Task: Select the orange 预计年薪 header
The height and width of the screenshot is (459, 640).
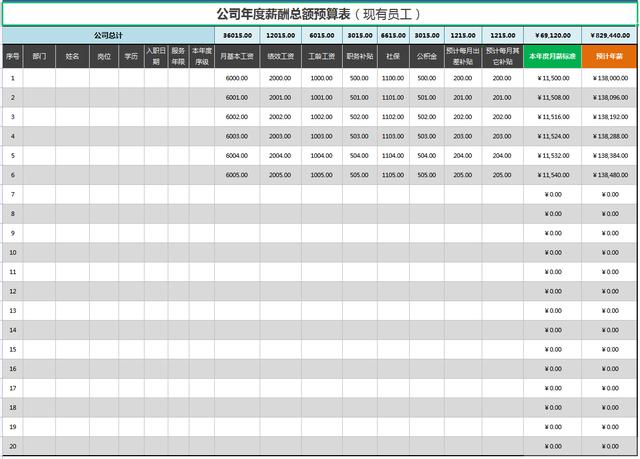Action: 609,56
